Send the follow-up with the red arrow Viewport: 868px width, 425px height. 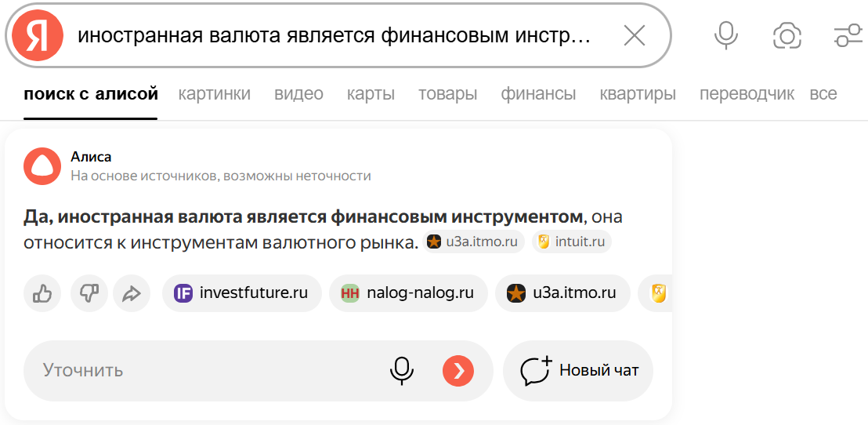[x=458, y=371]
